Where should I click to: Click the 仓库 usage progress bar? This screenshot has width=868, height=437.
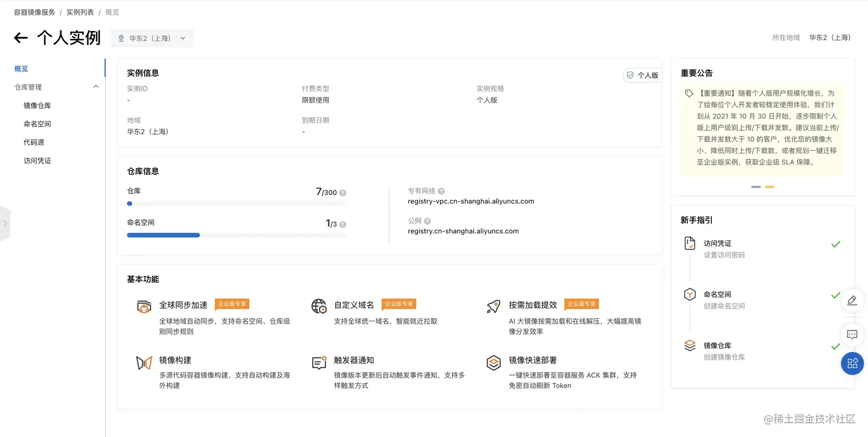[x=237, y=204]
